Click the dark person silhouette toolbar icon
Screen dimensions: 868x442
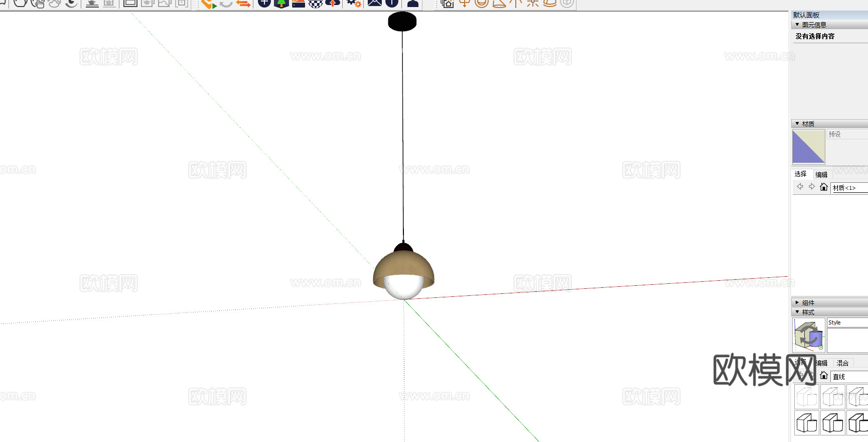pyautogui.click(x=413, y=4)
